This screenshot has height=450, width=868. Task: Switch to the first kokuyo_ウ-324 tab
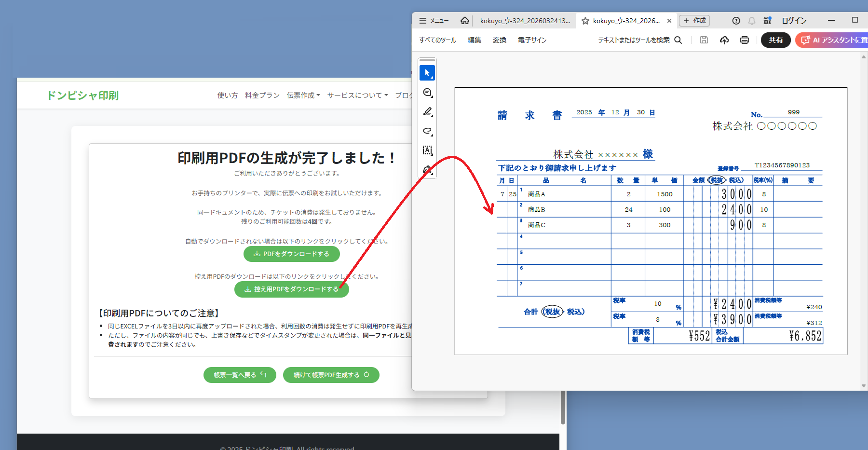(x=525, y=21)
